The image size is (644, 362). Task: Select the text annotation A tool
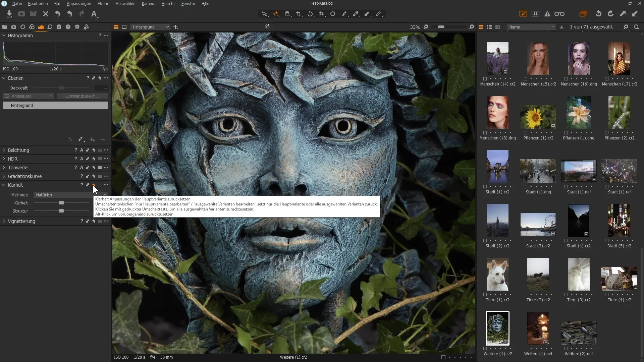(94, 14)
